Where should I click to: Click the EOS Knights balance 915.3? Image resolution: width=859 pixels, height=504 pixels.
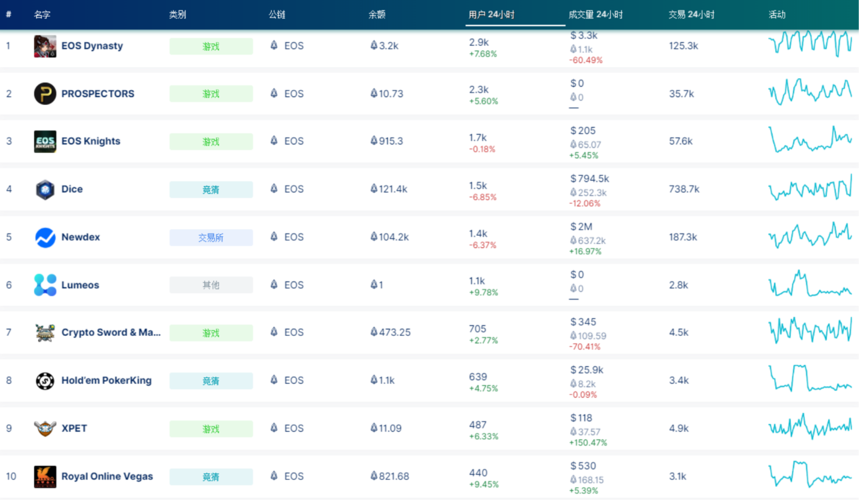tap(387, 141)
